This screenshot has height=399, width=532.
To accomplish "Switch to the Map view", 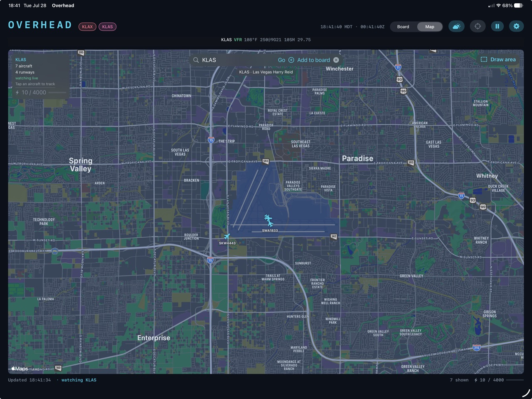I will click(x=430, y=27).
